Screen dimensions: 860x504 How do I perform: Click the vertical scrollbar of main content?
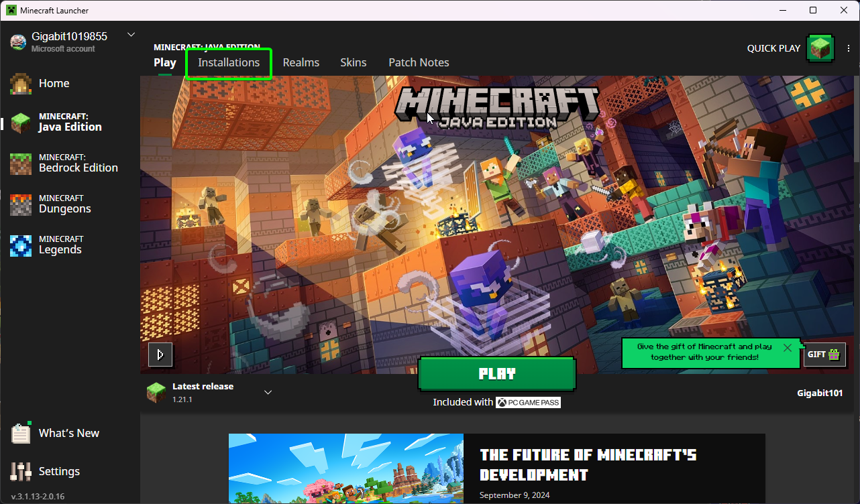(x=857, y=119)
